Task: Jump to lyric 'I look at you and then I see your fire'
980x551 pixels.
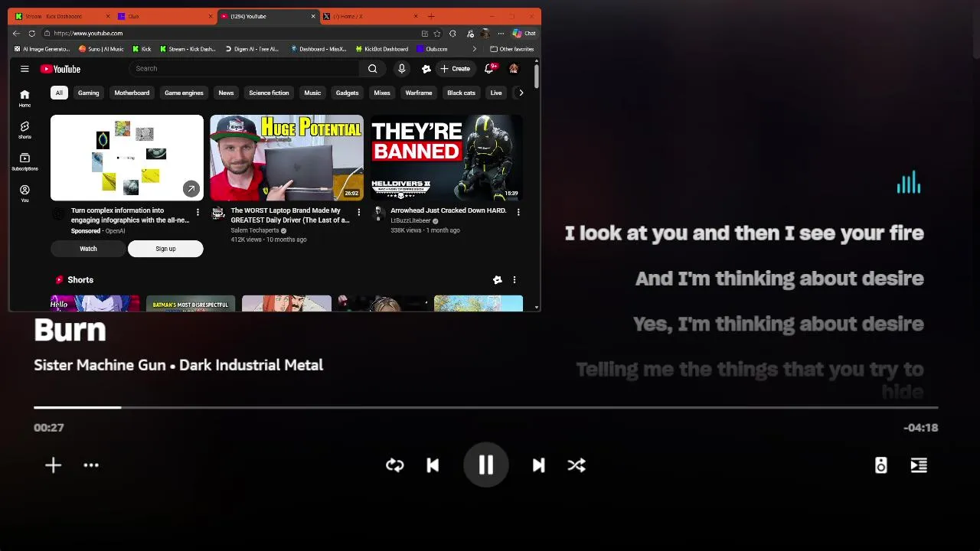Action: [x=744, y=233]
